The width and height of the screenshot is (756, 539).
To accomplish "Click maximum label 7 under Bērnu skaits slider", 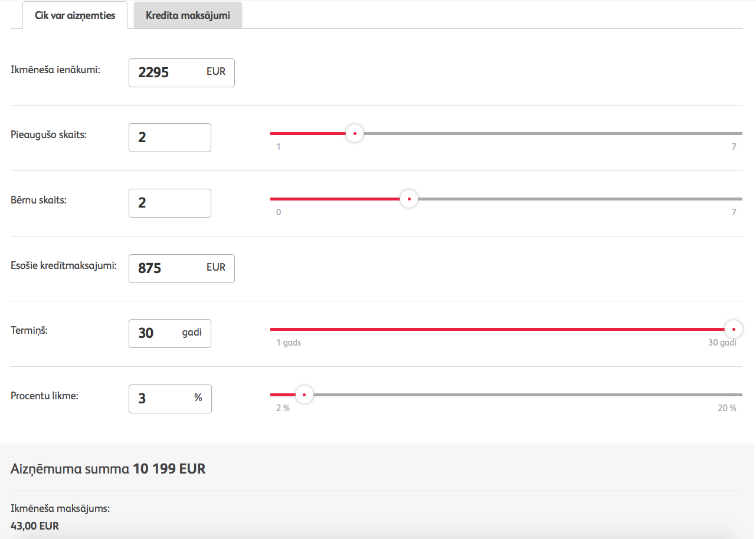I will pyautogui.click(x=734, y=212).
